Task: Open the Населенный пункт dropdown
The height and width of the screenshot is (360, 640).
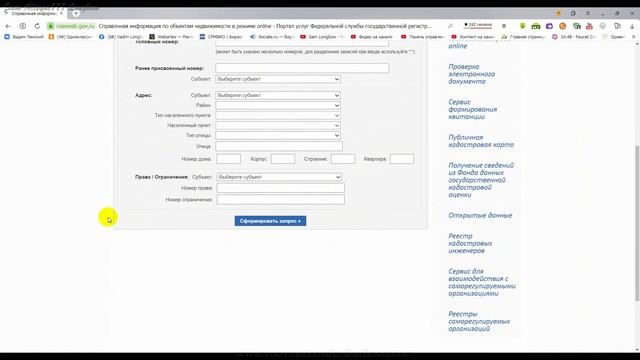Action: point(278,125)
